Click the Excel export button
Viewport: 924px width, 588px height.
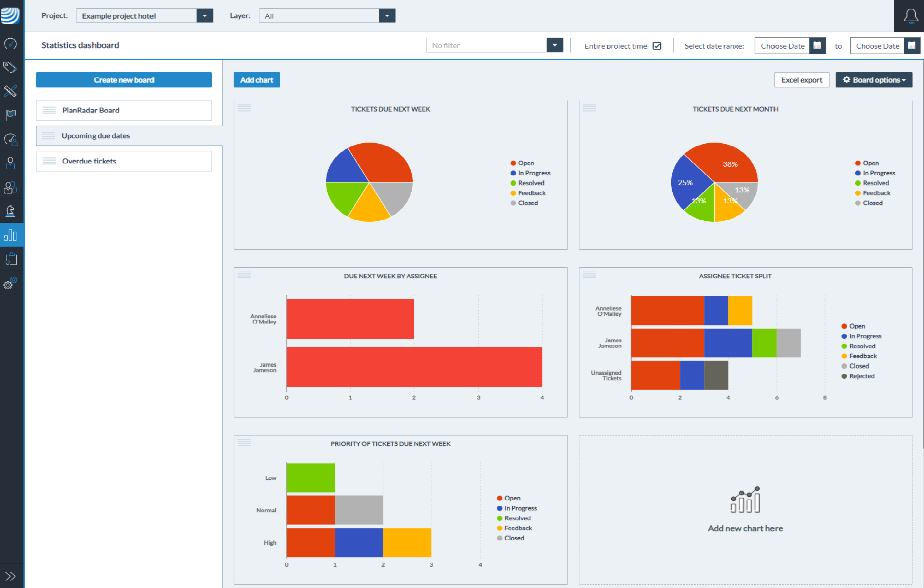click(x=801, y=80)
